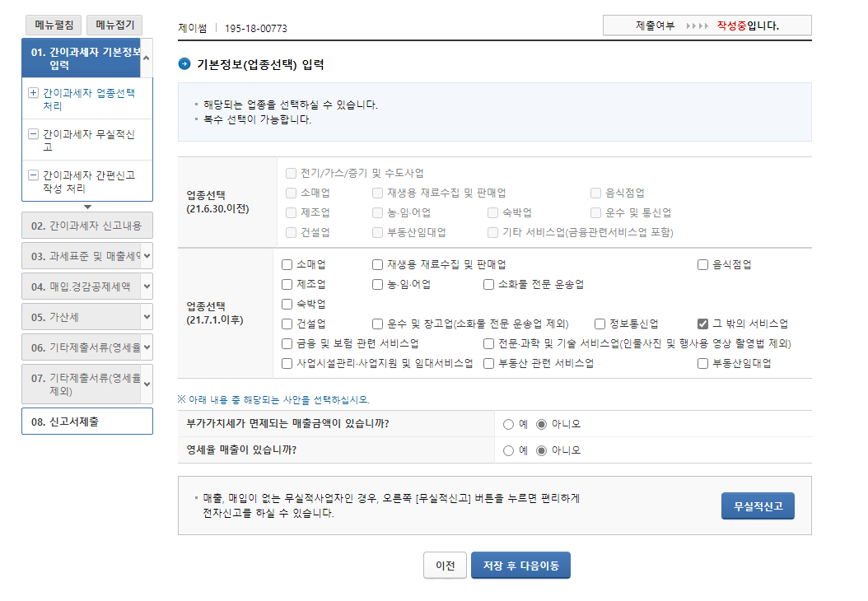This screenshot has height=601, width=868.
Task: Click the sidebar scroll-up arrow icon
Action: pos(146,58)
